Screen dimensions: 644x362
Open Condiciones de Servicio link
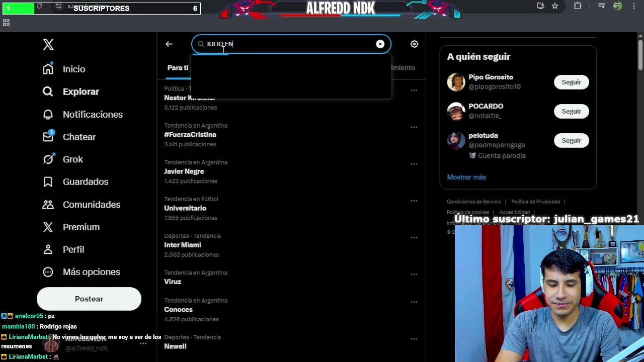(x=474, y=202)
